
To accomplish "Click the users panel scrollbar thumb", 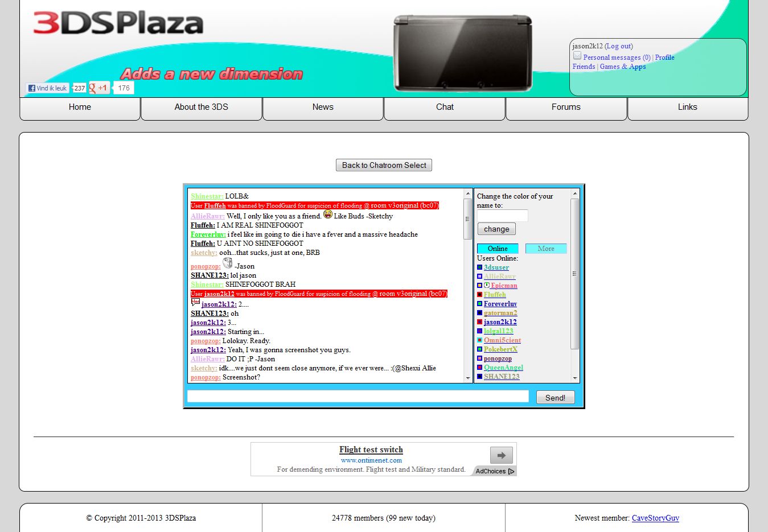I will click(574, 274).
